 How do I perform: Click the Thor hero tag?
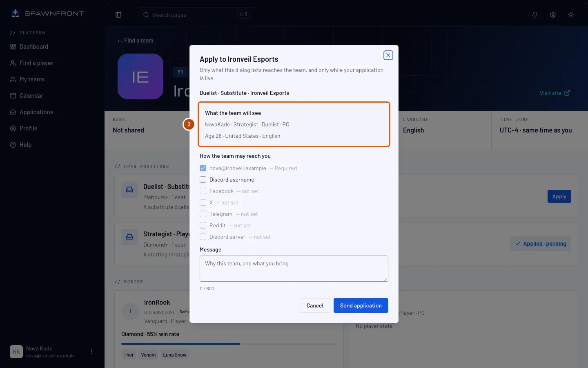[129, 355]
